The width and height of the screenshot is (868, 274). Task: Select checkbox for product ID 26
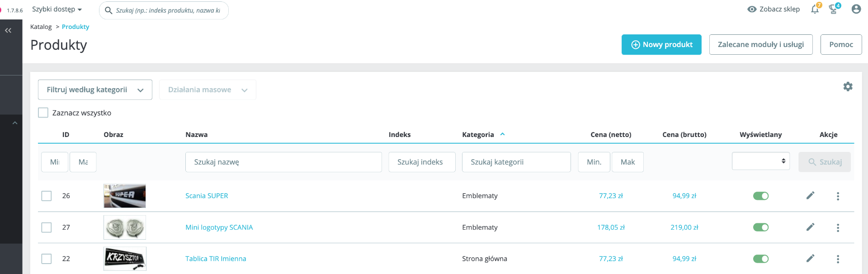[x=47, y=196]
